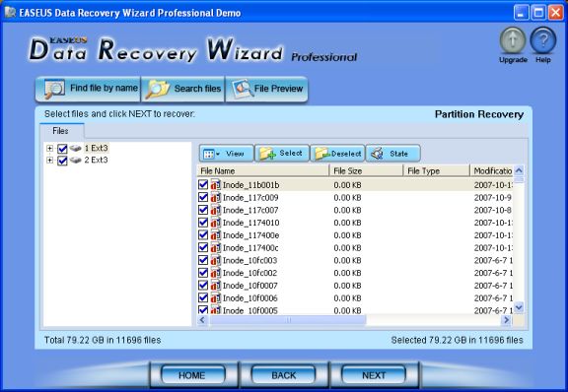Viewport: 568px width, 392px height.
Task: Click the file icon of Inode_117400e
Action: [x=216, y=235]
